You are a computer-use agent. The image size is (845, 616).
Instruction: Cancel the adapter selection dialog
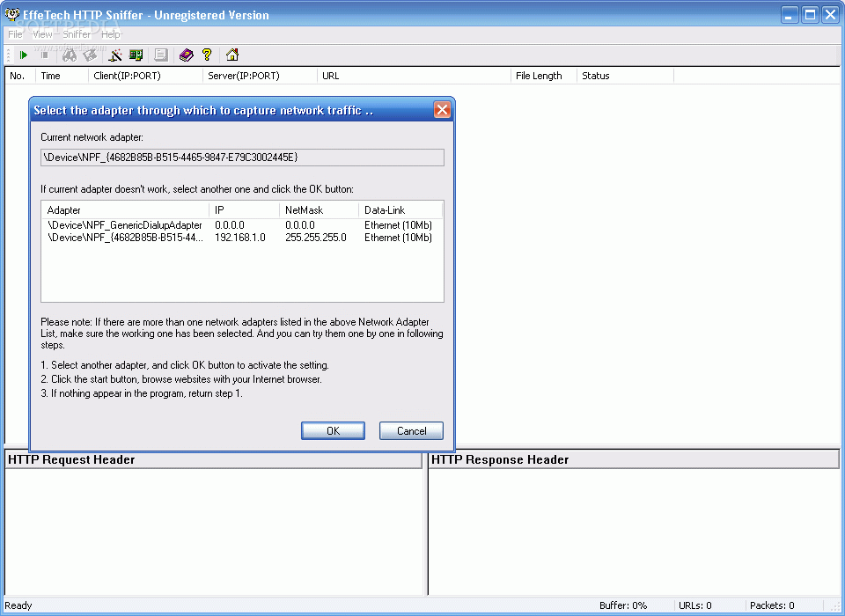point(411,430)
